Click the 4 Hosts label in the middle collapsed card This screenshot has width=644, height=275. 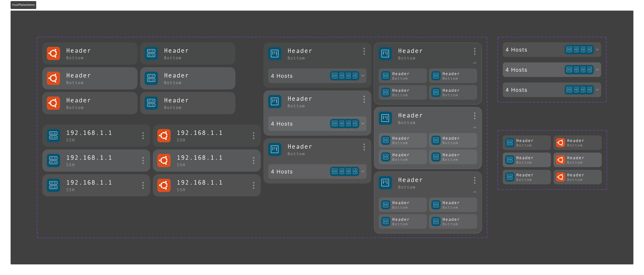tap(282, 124)
